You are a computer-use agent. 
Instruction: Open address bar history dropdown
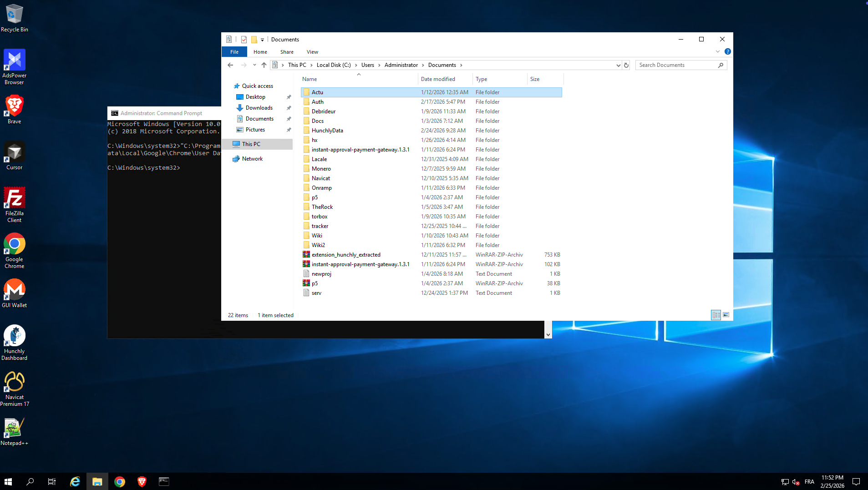coord(618,65)
